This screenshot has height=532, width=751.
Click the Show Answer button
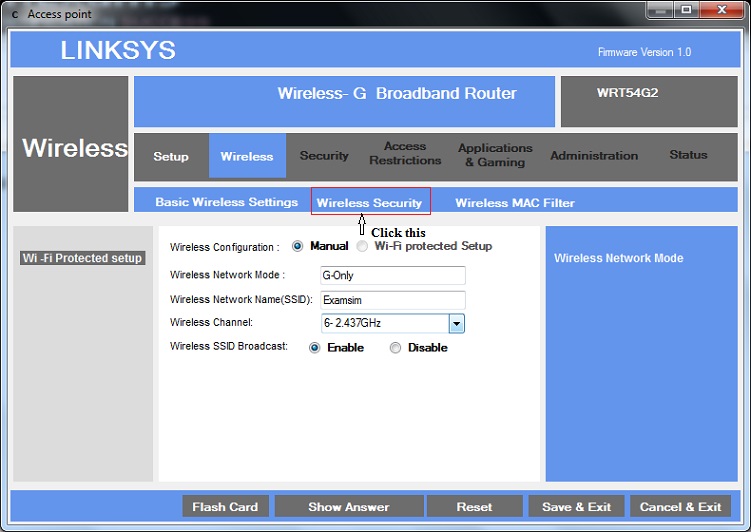coord(349,507)
